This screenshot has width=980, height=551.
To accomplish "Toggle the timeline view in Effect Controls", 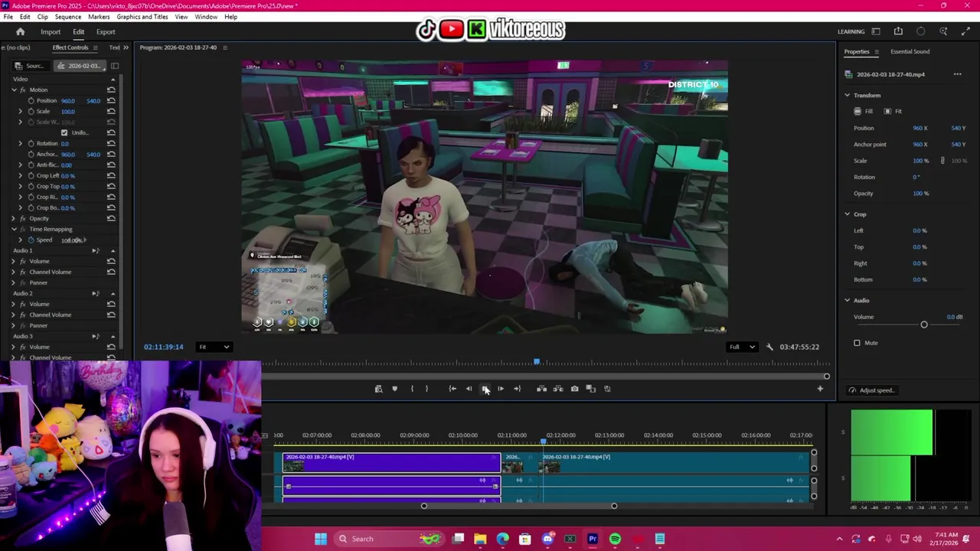I will point(115,66).
